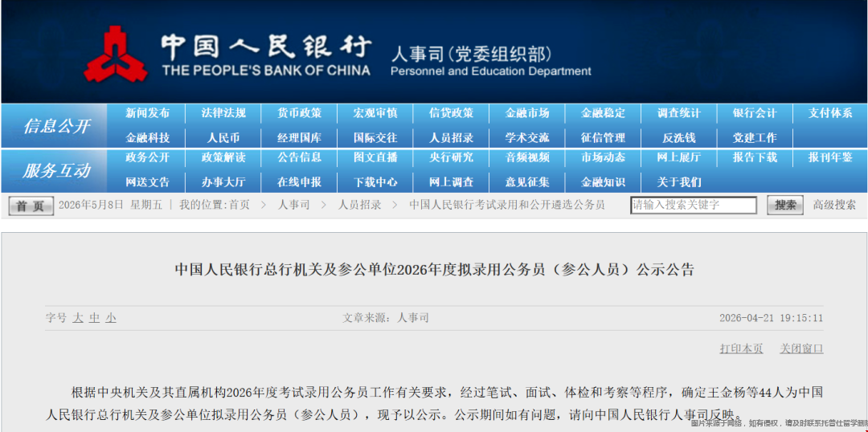
Task: Click the article title 公示公告
Action: (x=435, y=270)
